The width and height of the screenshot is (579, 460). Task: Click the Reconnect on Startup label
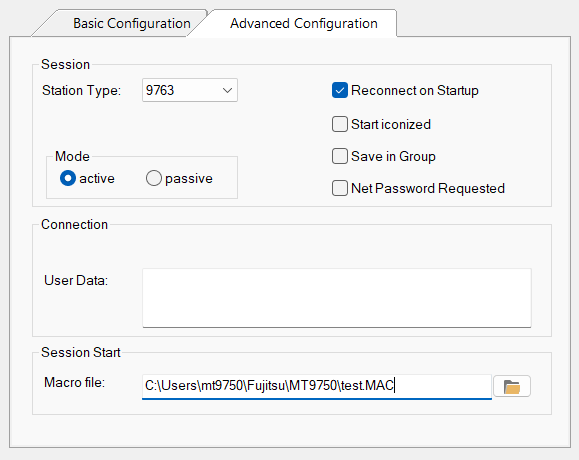[x=415, y=90]
